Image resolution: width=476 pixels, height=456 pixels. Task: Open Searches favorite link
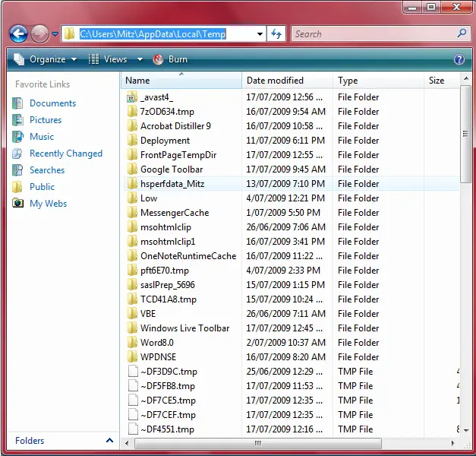[x=47, y=170]
